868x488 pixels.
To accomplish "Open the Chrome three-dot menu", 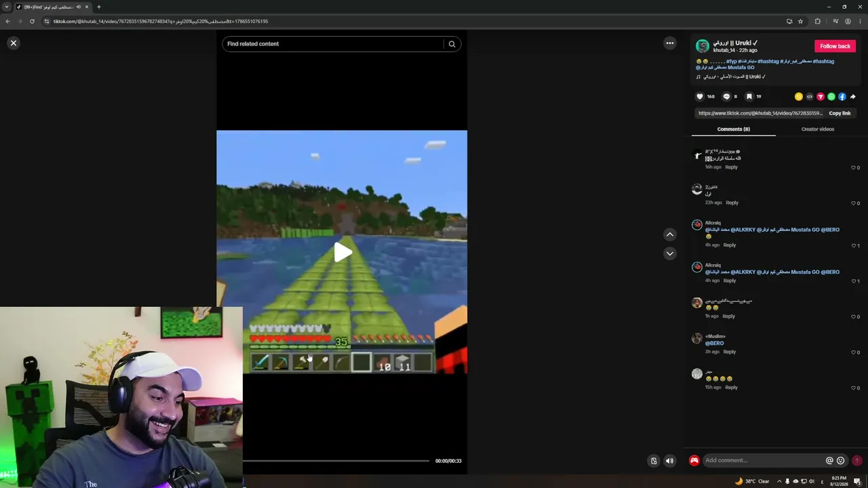I will pos(861,21).
